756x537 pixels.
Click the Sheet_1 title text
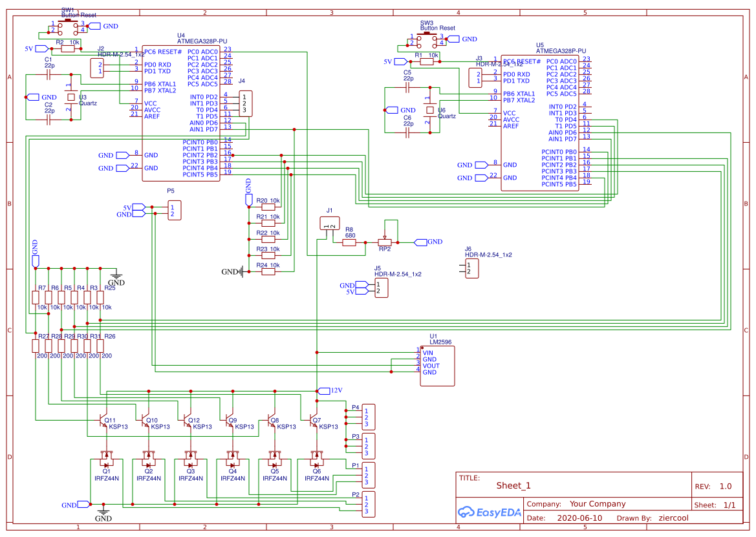pyautogui.click(x=513, y=485)
